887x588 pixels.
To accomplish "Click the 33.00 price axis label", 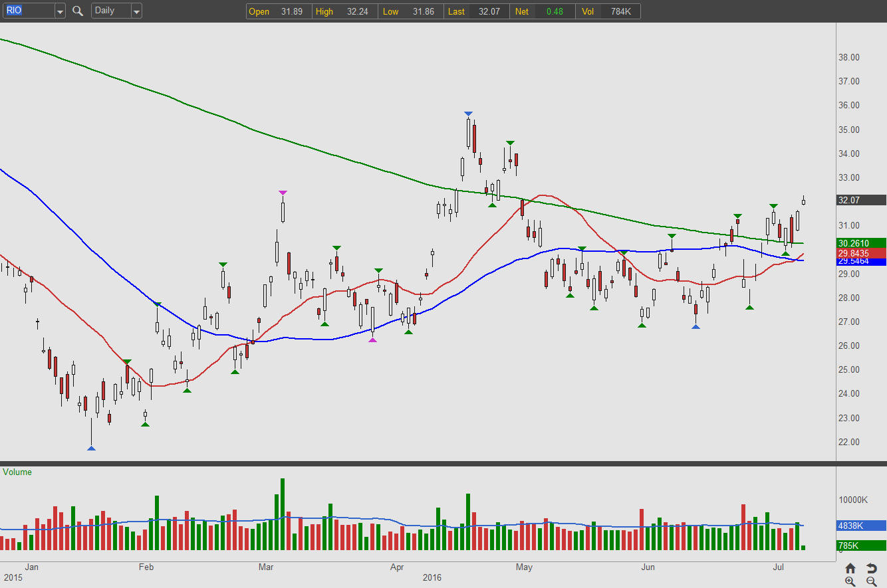I will (x=850, y=177).
